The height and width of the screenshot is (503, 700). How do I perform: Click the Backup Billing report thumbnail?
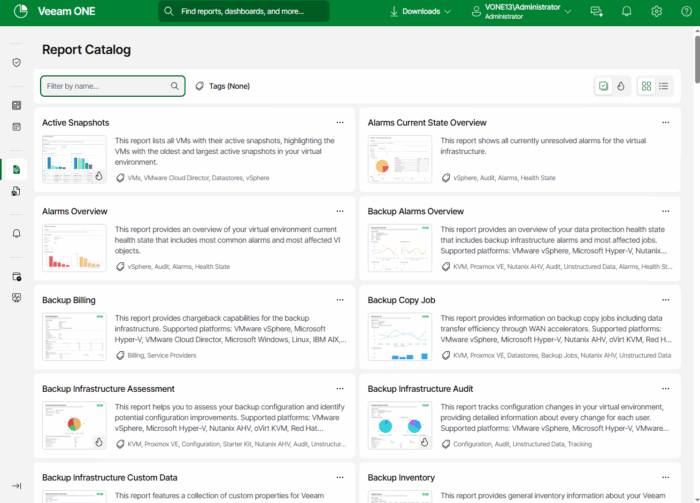pyautogui.click(x=74, y=337)
